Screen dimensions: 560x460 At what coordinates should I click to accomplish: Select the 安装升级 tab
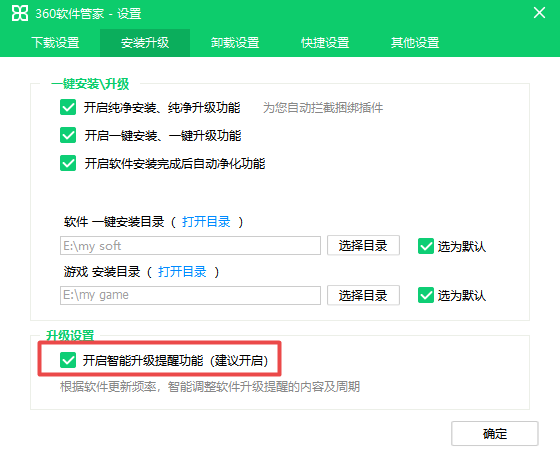pyautogui.click(x=145, y=43)
